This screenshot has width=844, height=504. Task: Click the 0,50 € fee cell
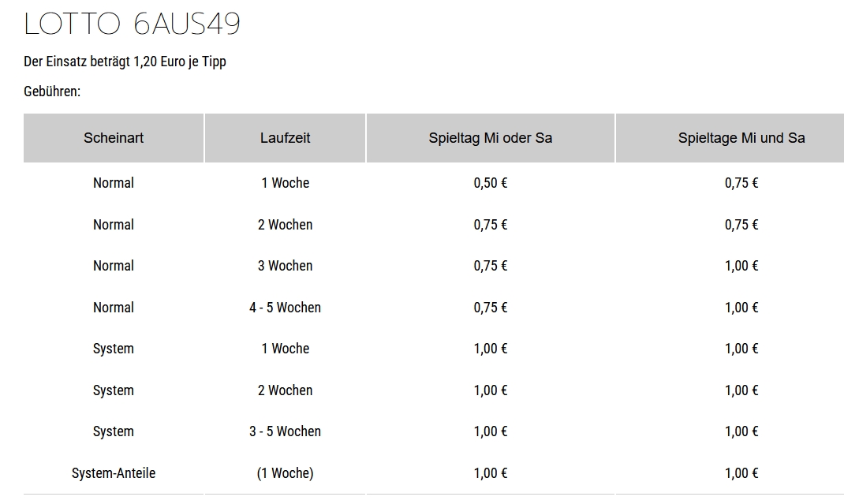[x=491, y=183]
